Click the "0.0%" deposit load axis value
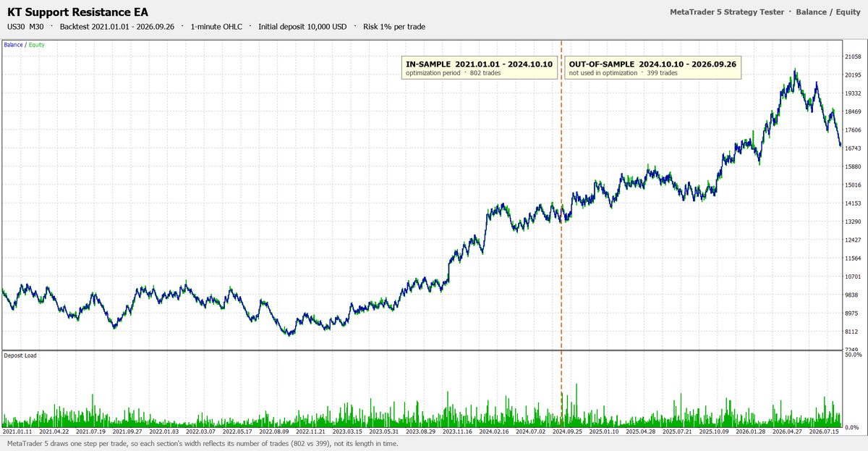868x451 pixels. tap(851, 428)
